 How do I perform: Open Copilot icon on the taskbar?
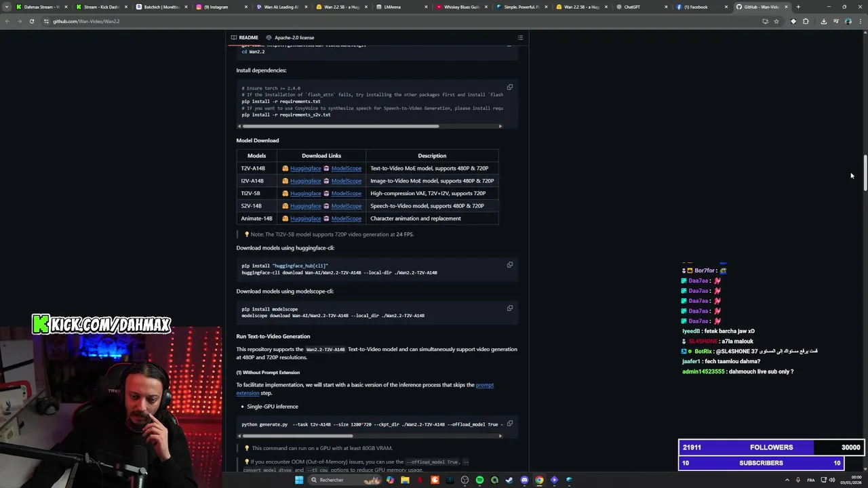[x=390, y=480]
